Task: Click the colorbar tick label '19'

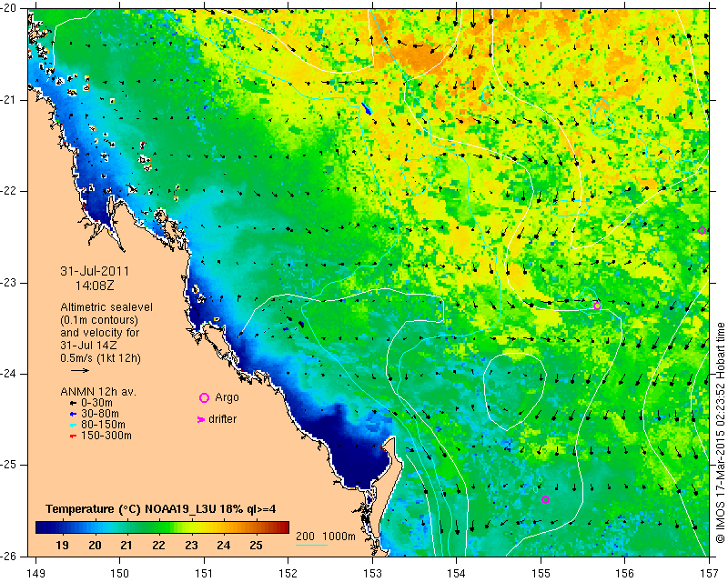Action: tap(62, 546)
